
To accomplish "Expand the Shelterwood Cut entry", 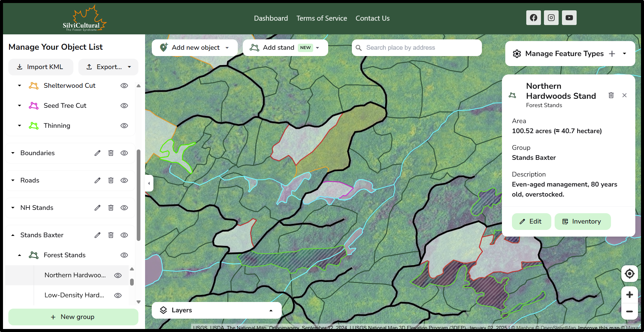I will tap(19, 85).
